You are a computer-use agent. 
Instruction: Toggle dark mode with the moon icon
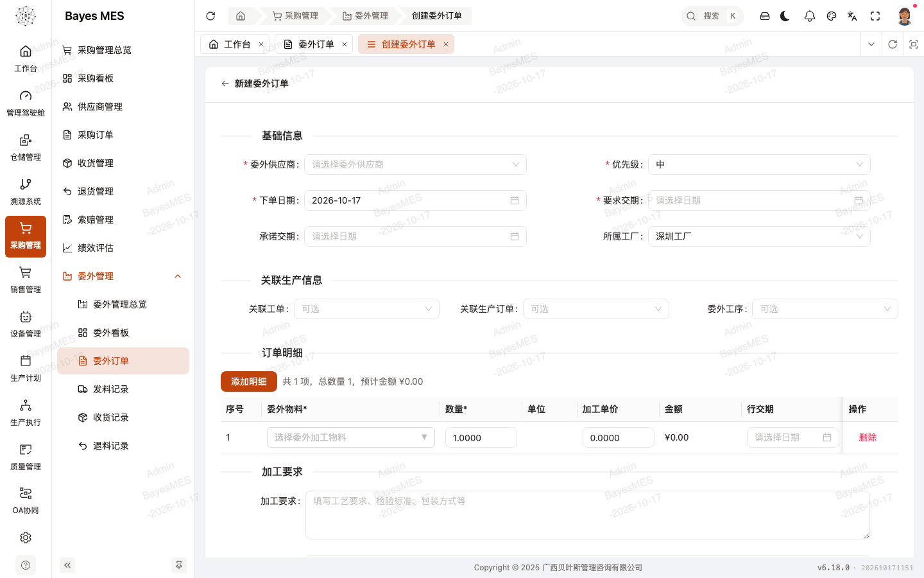tap(785, 16)
